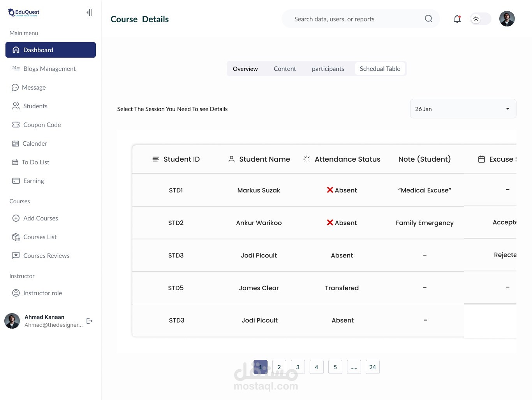Switch to the participants tab

point(328,69)
